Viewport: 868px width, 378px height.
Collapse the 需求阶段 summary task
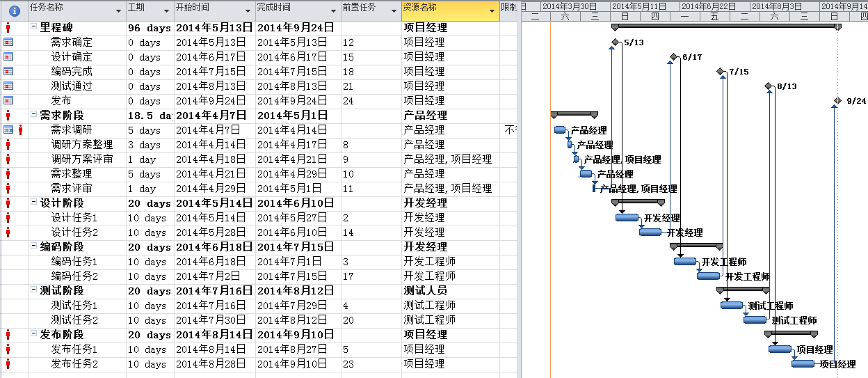pyautogui.click(x=34, y=116)
